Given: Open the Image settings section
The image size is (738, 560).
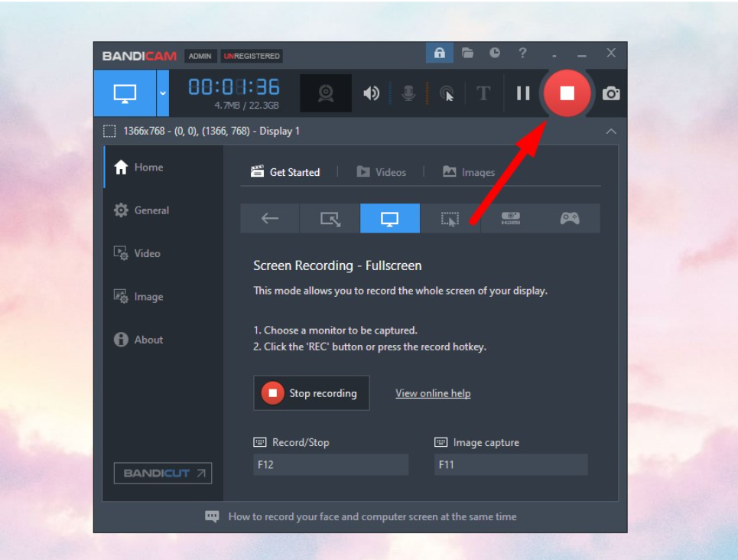Looking at the screenshot, I should (164, 297).
